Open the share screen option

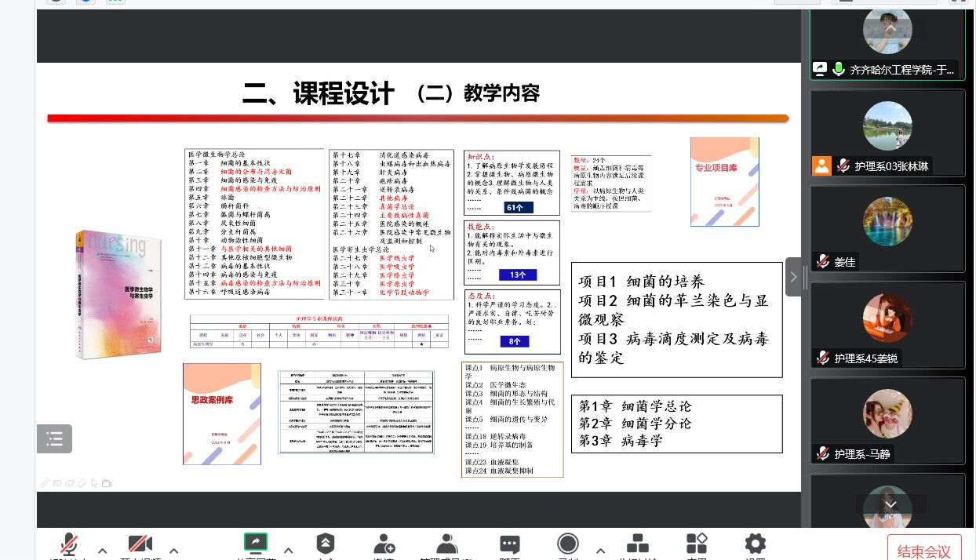tap(256, 544)
